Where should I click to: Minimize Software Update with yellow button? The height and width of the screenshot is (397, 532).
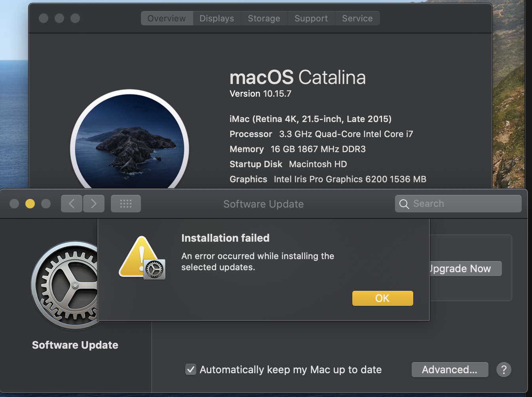coord(30,204)
